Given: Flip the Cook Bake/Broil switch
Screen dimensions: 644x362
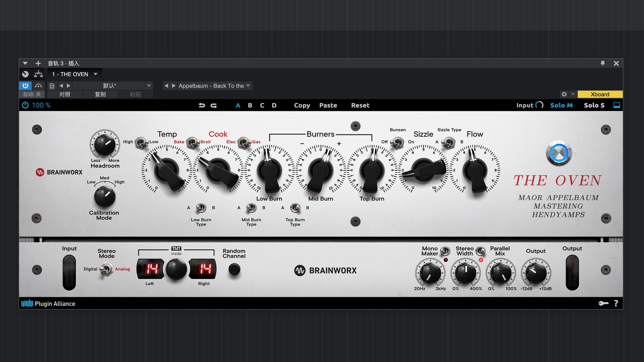Looking at the screenshot, I should coord(193,142).
